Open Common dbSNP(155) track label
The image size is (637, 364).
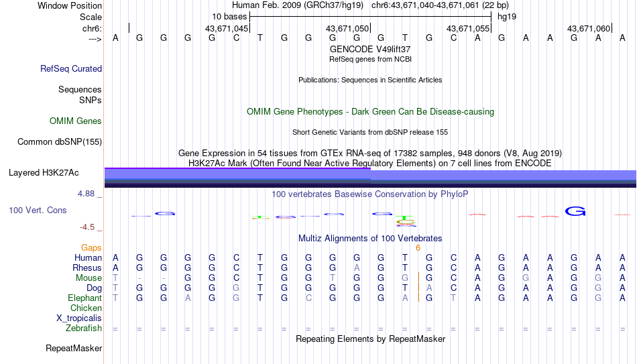(59, 142)
